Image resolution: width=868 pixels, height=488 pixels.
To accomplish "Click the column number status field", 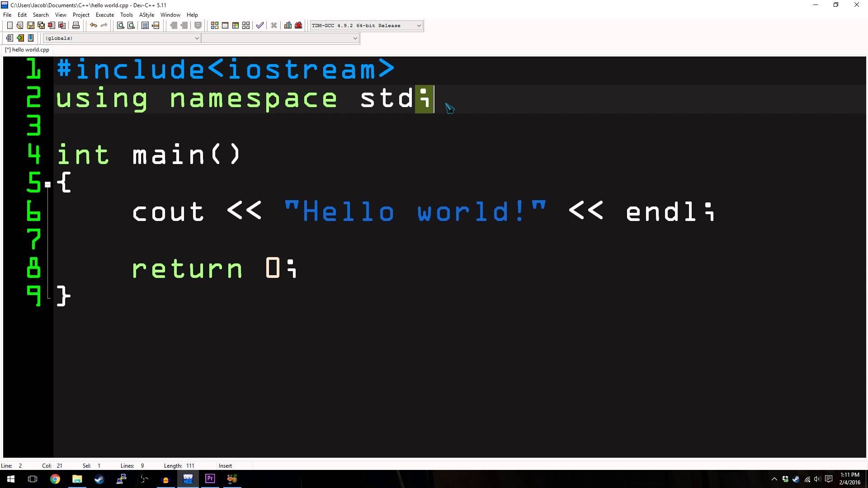I will click(x=52, y=465).
